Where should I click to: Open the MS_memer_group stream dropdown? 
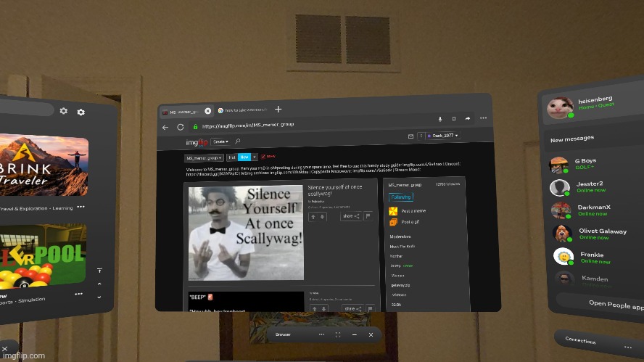point(204,158)
